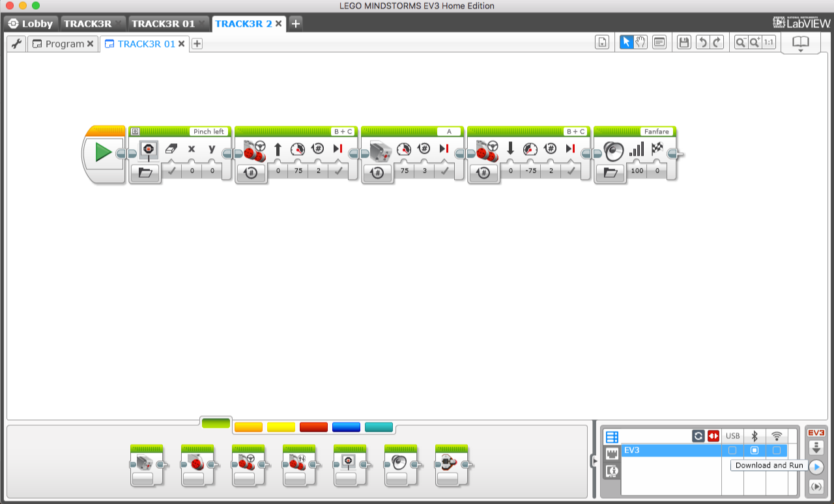Toggle Brake at End on Medium Motor block
The width and height of the screenshot is (834, 504).
(x=444, y=172)
